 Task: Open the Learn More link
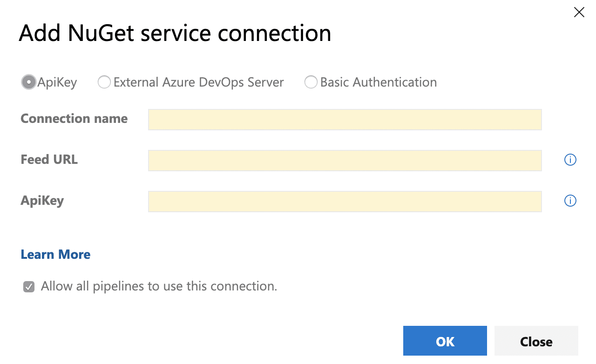(55, 255)
